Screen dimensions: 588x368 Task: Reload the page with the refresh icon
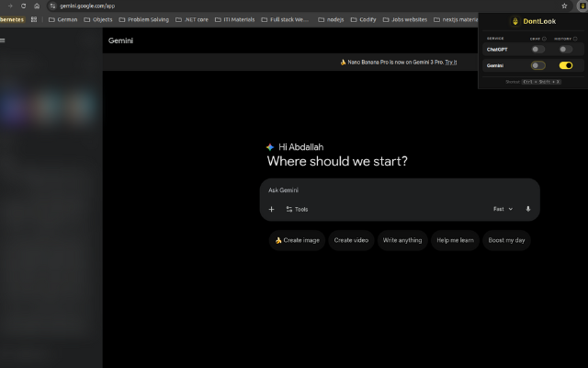click(x=23, y=6)
